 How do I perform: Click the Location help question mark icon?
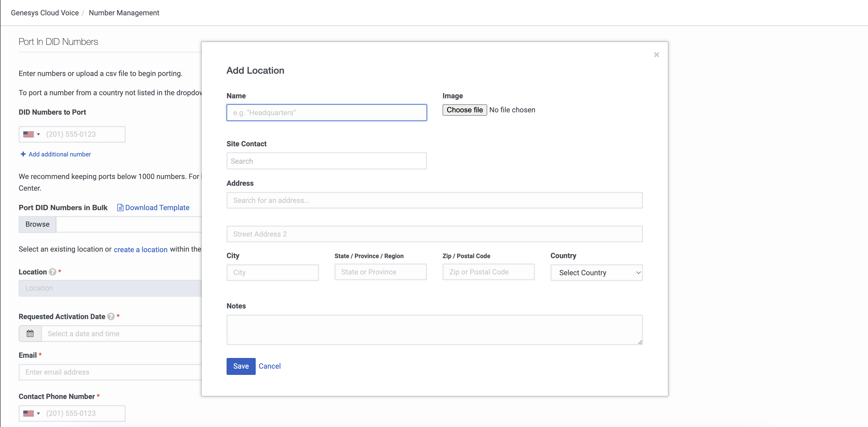pyautogui.click(x=53, y=272)
